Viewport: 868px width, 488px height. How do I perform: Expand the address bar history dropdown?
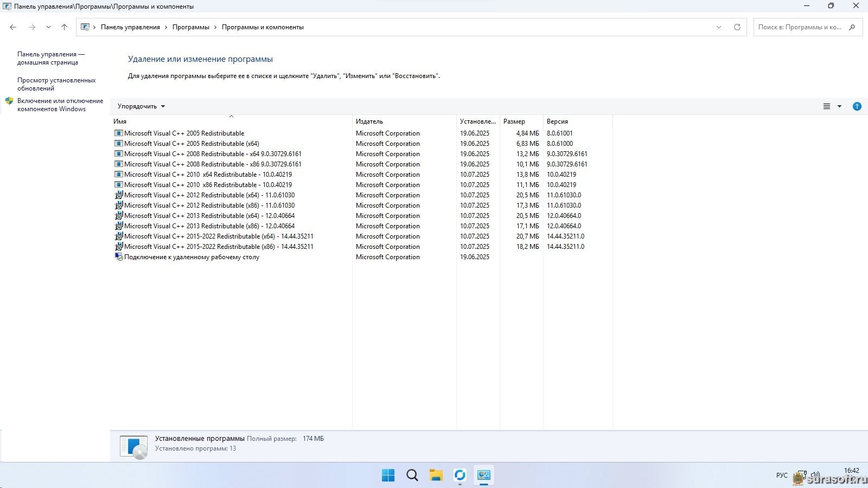(719, 27)
